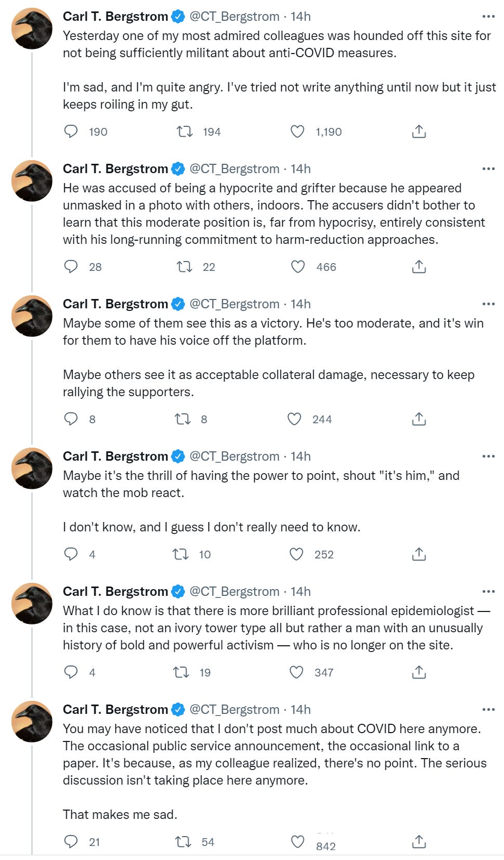
Task: Open more options on 'hypocrite and grifter' tweet
Action: coord(488,169)
